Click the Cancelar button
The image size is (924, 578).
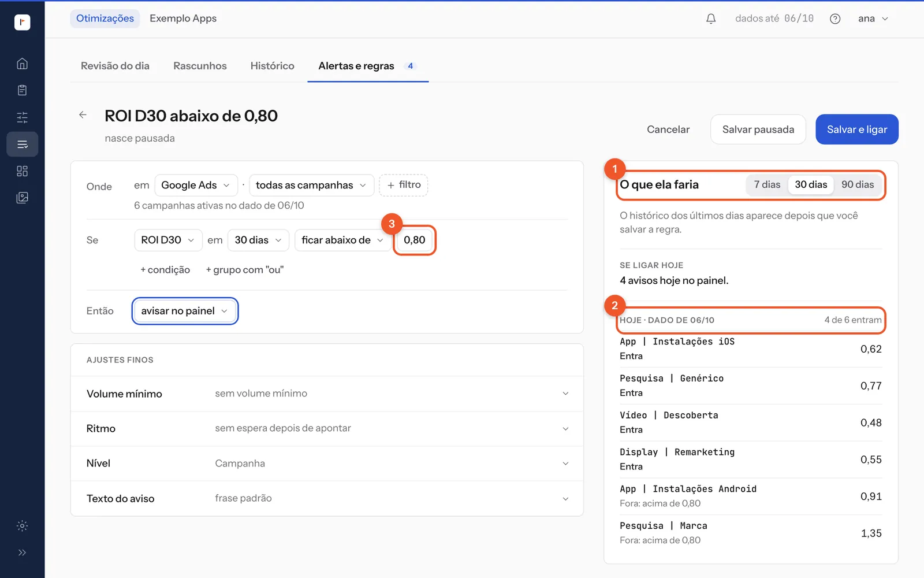pos(668,129)
